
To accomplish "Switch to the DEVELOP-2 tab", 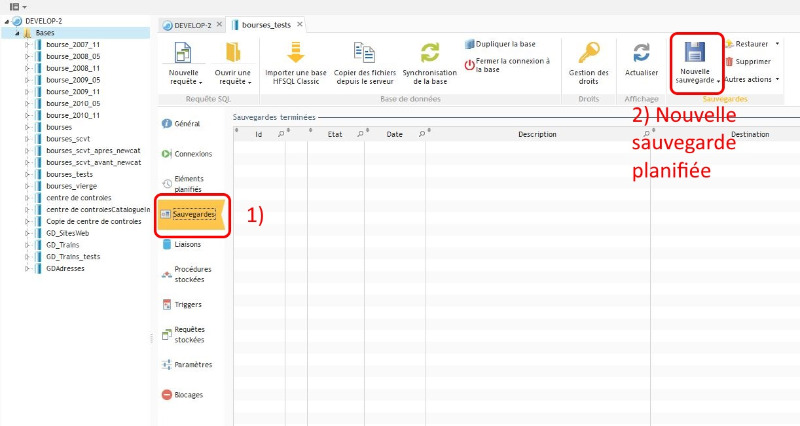I will [x=192, y=25].
